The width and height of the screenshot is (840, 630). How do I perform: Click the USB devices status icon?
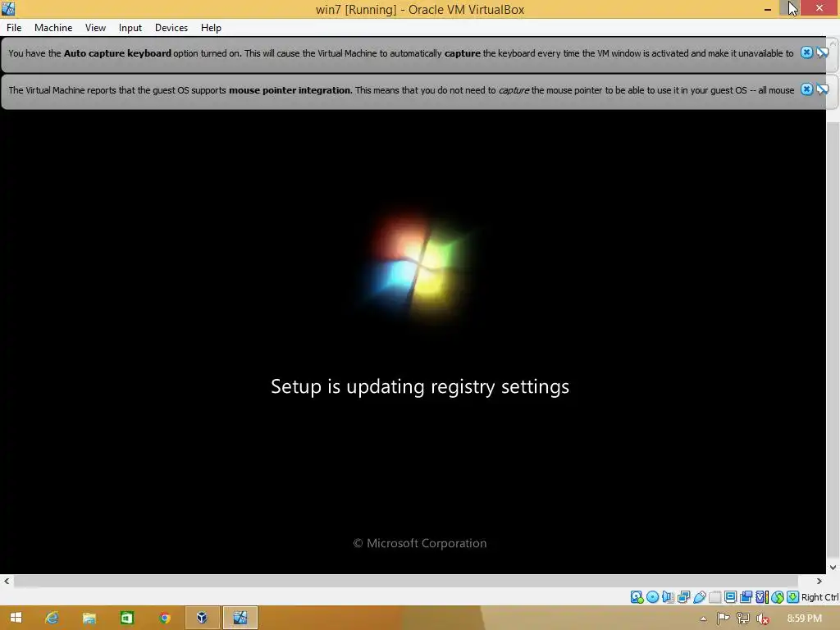(x=699, y=597)
